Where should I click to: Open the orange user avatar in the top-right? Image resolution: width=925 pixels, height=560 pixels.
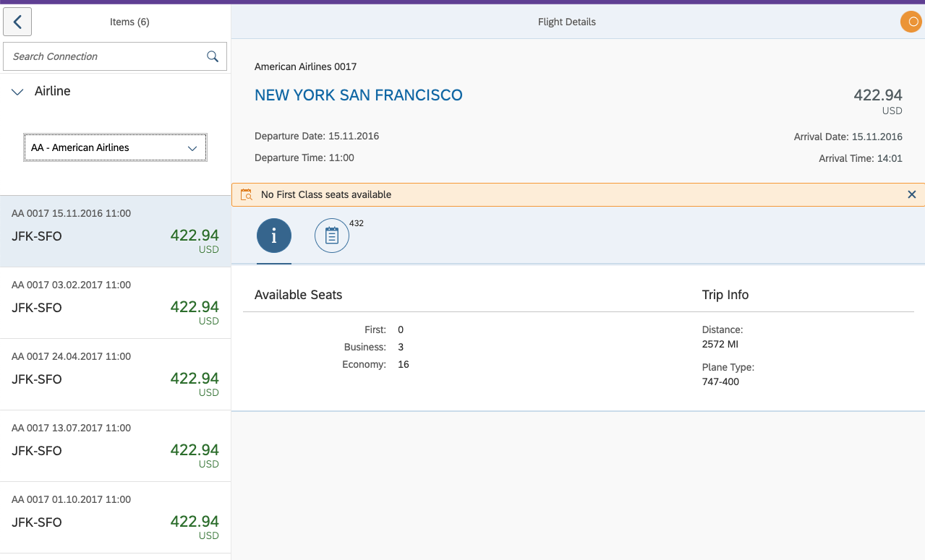pos(910,21)
